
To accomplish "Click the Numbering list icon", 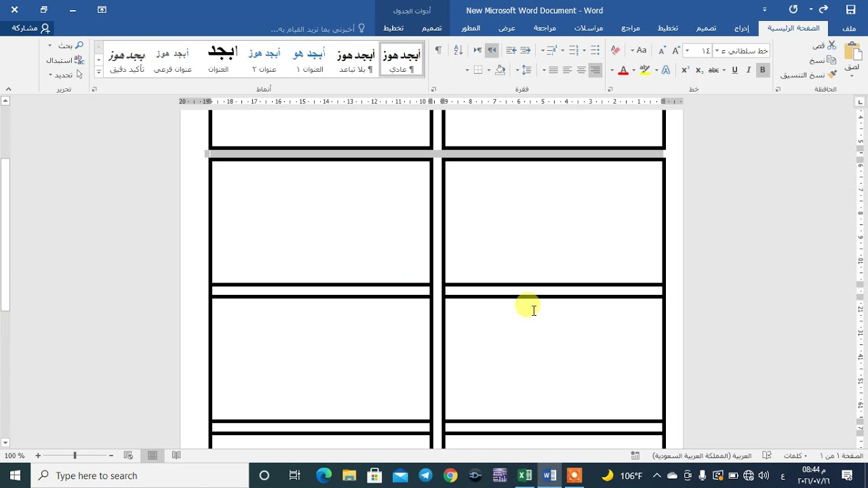I will click(574, 50).
